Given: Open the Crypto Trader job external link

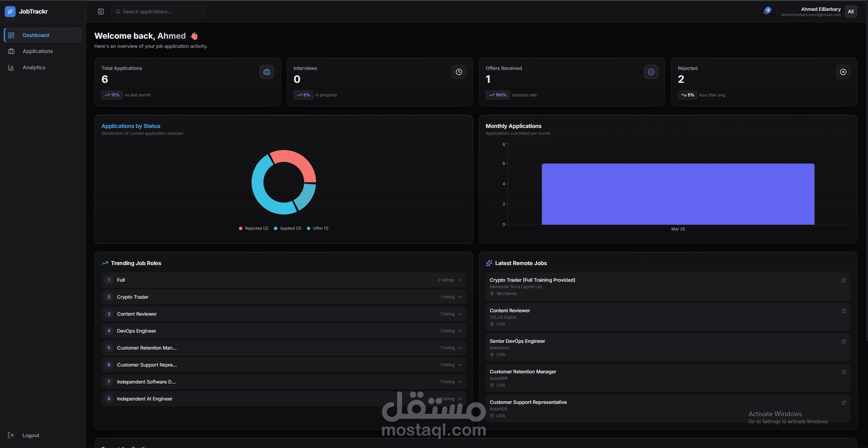Looking at the screenshot, I should pyautogui.click(x=844, y=280).
